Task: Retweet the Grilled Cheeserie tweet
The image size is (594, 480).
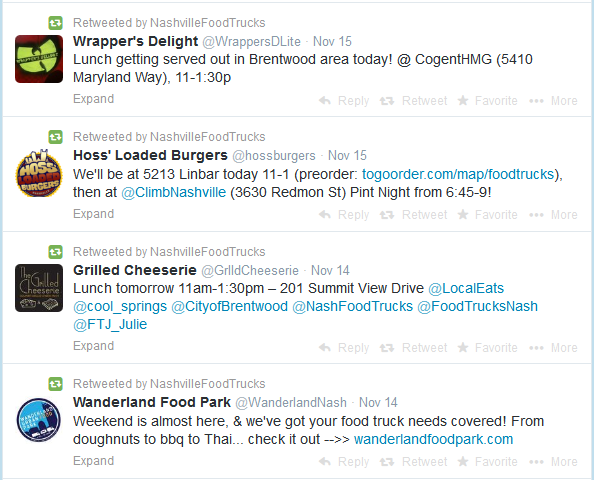Action: 414,348
